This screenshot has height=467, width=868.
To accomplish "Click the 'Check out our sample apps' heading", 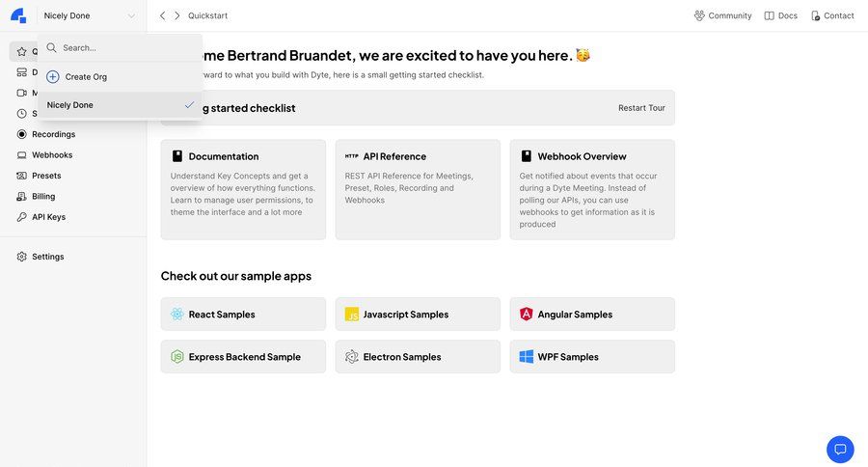I will tap(236, 276).
